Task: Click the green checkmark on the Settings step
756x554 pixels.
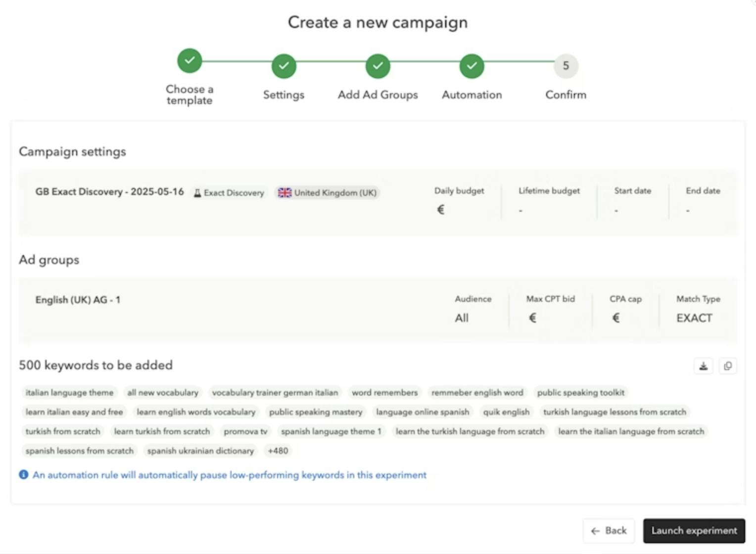Action: [x=283, y=66]
